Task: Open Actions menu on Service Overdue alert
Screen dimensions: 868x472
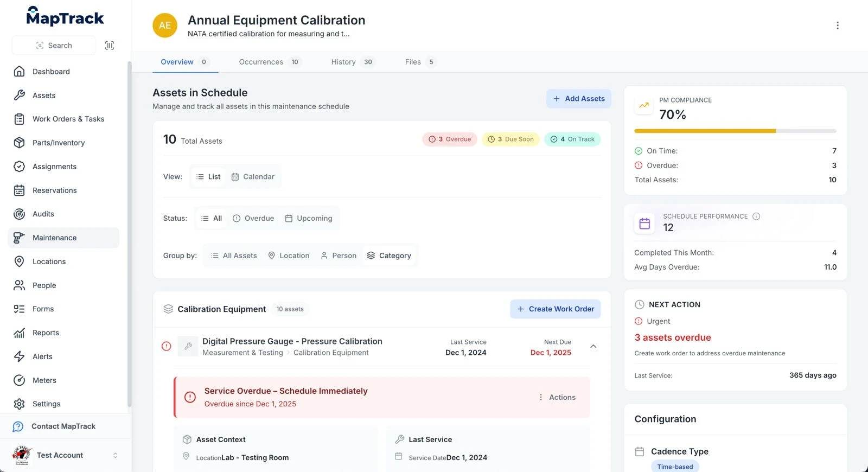Action: coord(557,397)
